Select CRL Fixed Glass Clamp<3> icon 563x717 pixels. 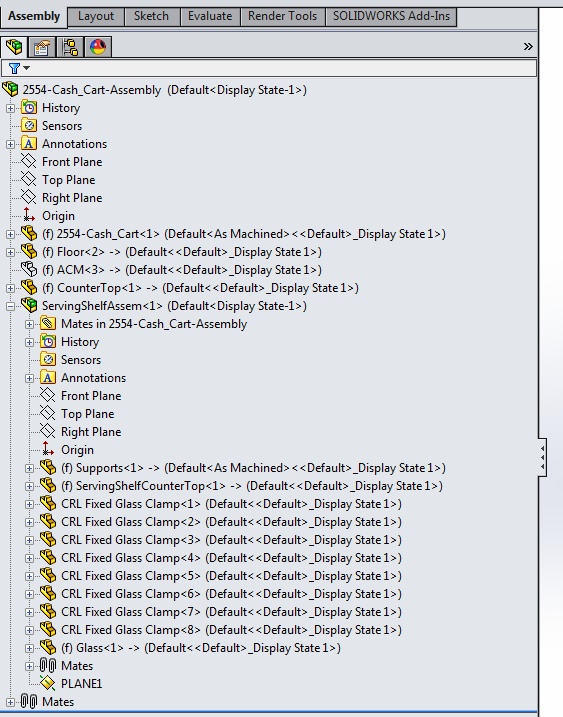point(48,539)
